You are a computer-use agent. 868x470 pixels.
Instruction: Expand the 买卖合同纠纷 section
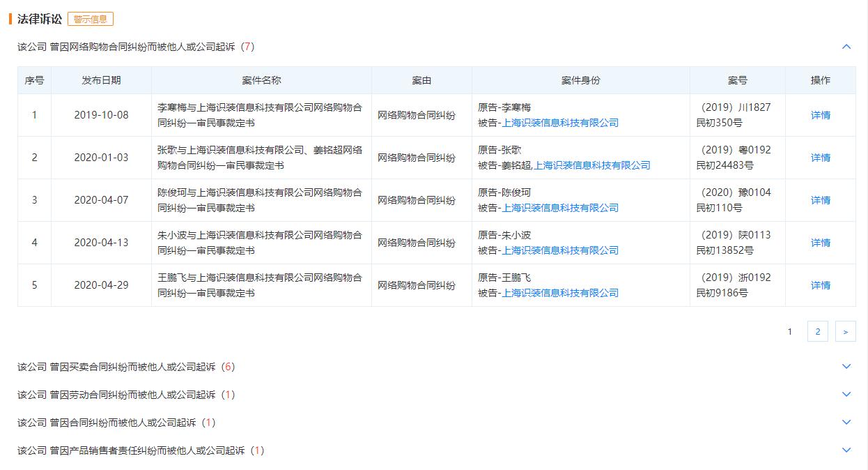point(846,365)
